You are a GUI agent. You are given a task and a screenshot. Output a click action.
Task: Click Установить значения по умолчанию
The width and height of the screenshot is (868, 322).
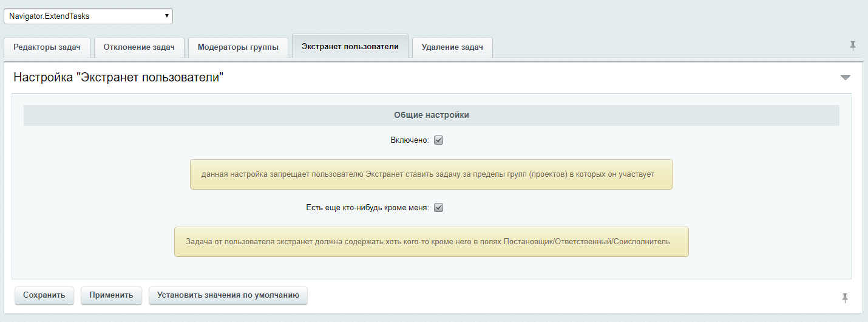pyautogui.click(x=228, y=295)
